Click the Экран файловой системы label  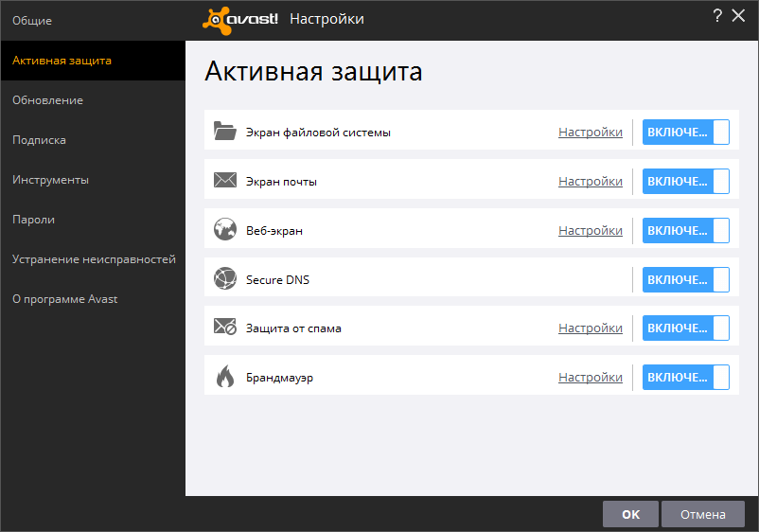click(318, 133)
